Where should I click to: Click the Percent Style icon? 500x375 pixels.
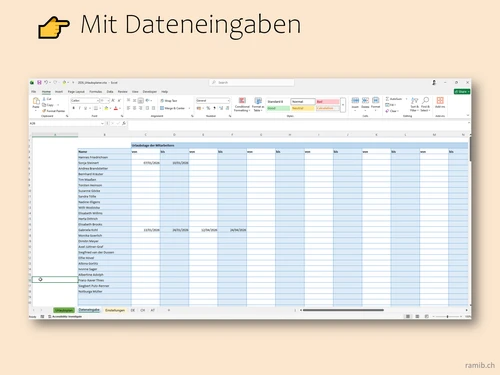click(x=208, y=108)
